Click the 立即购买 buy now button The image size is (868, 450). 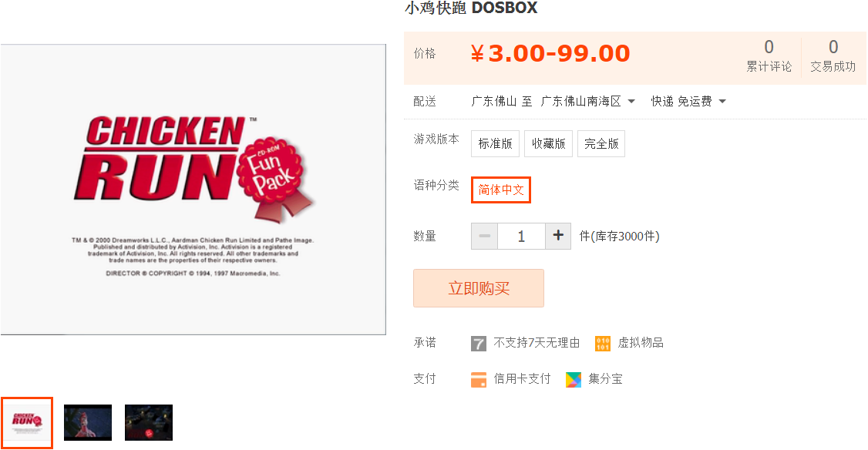point(479,288)
